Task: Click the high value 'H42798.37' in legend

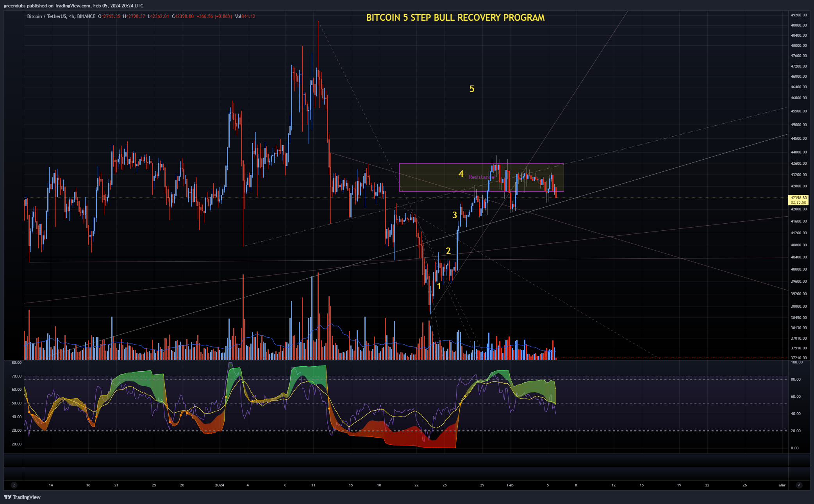Action: (134, 16)
